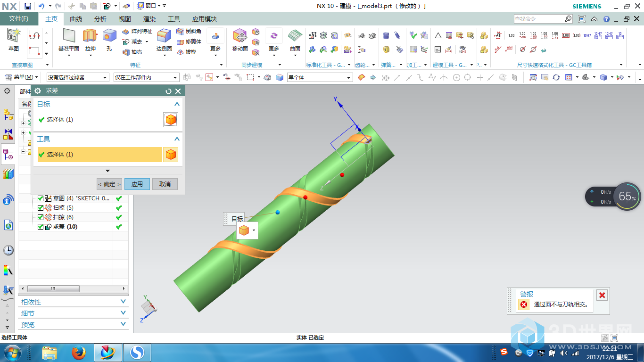Image resolution: width=644 pixels, height=362 pixels.
Task: Switch to the 应用模块 ribbon tab
Action: coord(205,19)
